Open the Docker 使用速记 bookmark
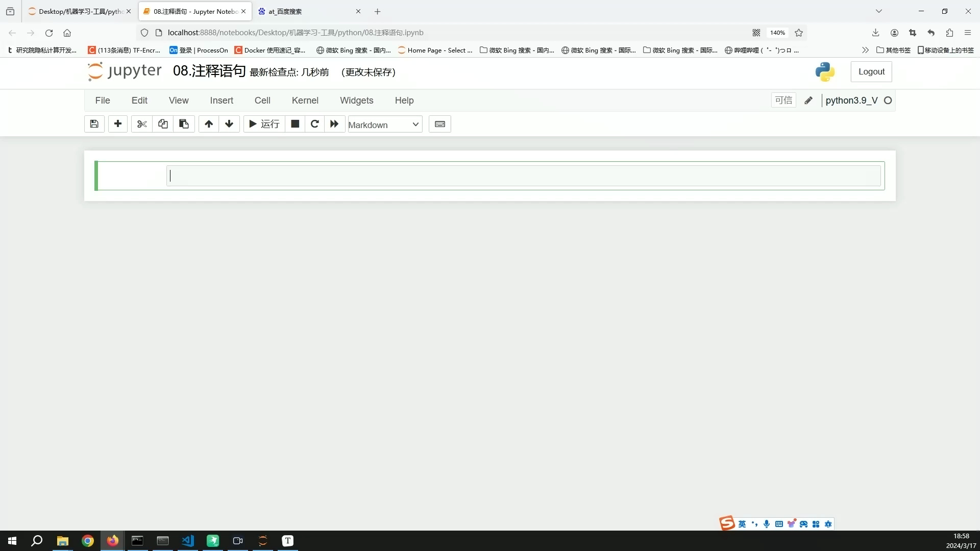The width and height of the screenshot is (980, 551). (270, 50)
